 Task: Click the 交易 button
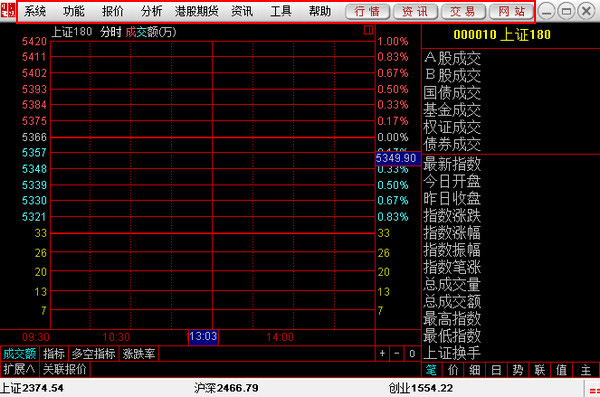[x=463, y=11]
